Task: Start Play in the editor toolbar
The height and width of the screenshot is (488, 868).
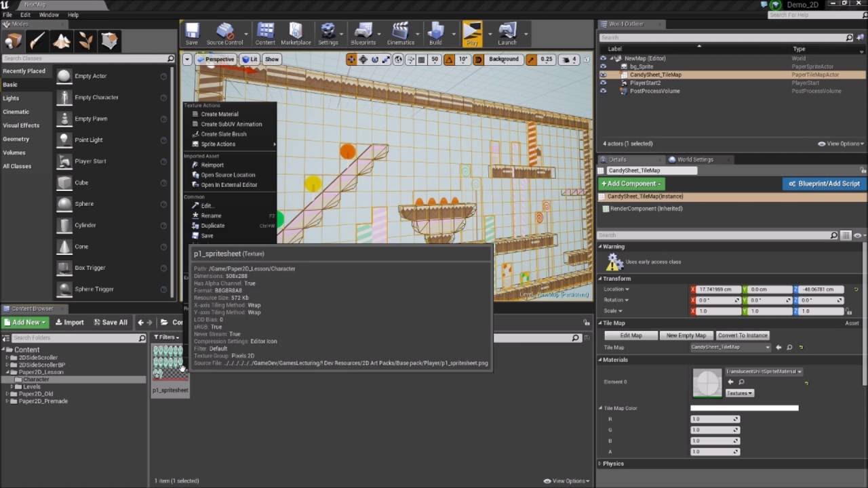Action: coord(472,34)
